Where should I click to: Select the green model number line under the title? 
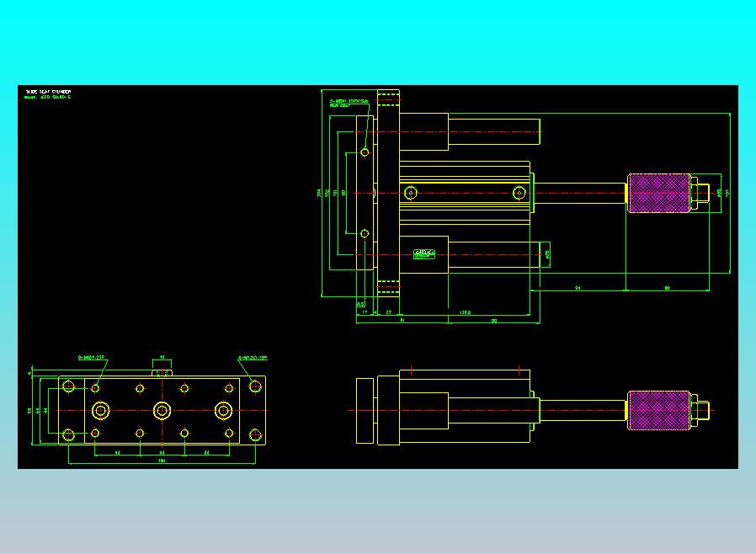click(x=48, y=97)
